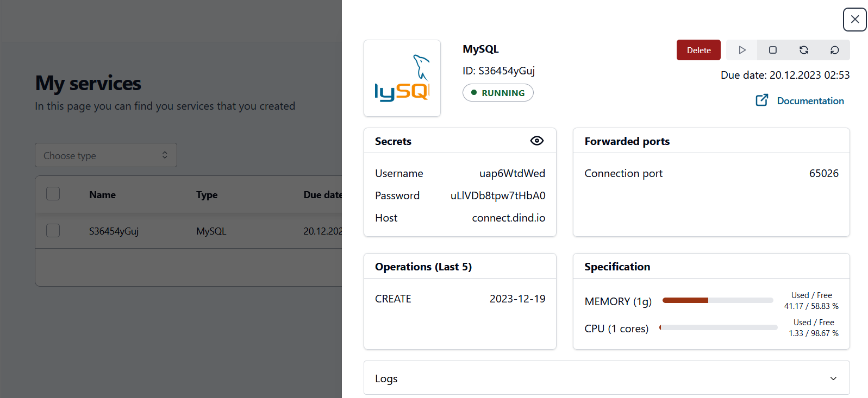
Task: Click the Logs section title
Action: 386,378
